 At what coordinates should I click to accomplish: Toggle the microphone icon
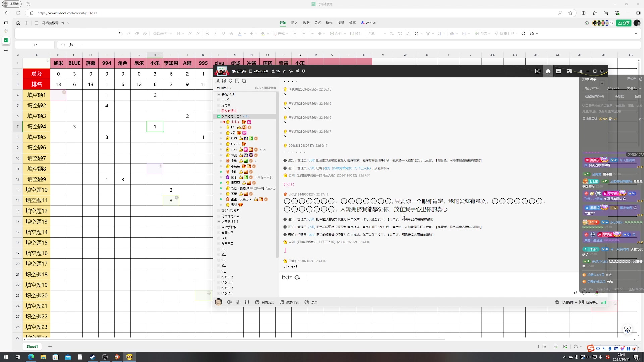(238, 302)
